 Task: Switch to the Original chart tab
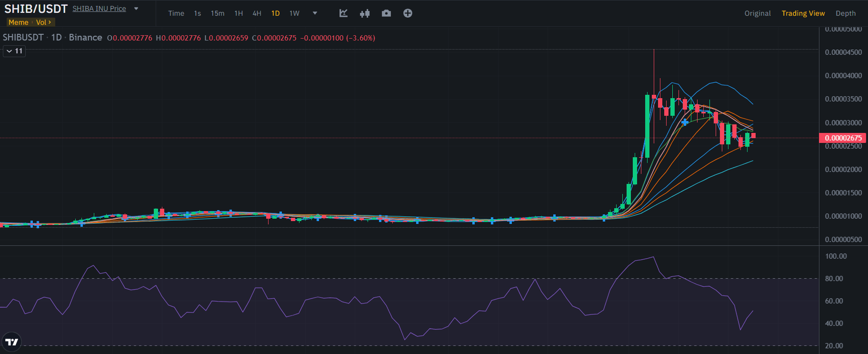pyautogui.click(x=757, y=13)
